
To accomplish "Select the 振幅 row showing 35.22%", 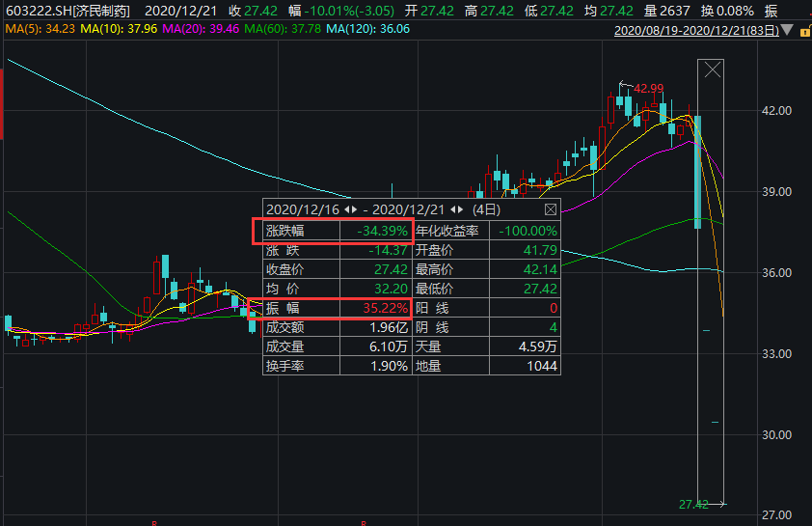I will coord(331,308).
